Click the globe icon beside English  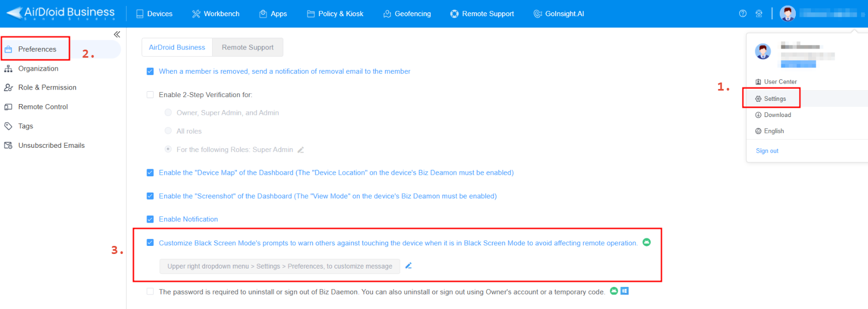pyautogui.click(x=758, y=131)
